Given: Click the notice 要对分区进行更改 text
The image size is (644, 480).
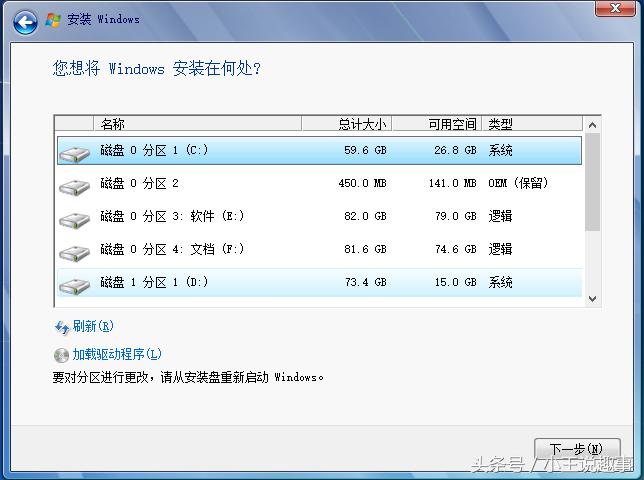Looking at the screenshot, I should pyautogui.click(x=188, y=377).
